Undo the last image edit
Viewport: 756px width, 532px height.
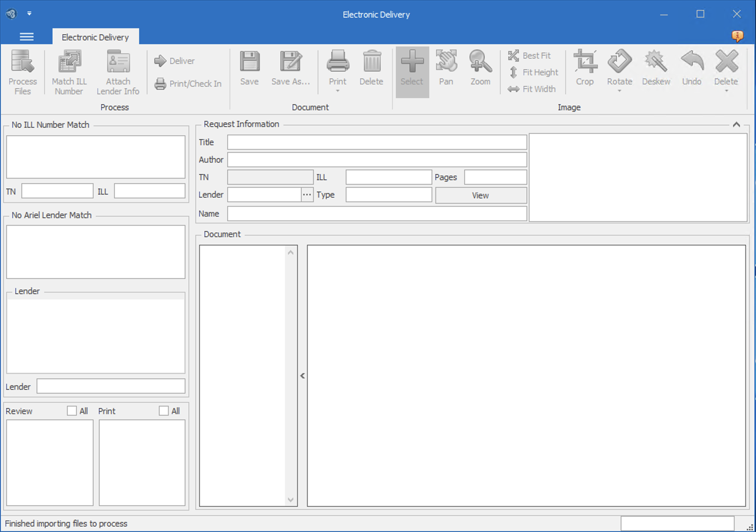pos(691,68)
